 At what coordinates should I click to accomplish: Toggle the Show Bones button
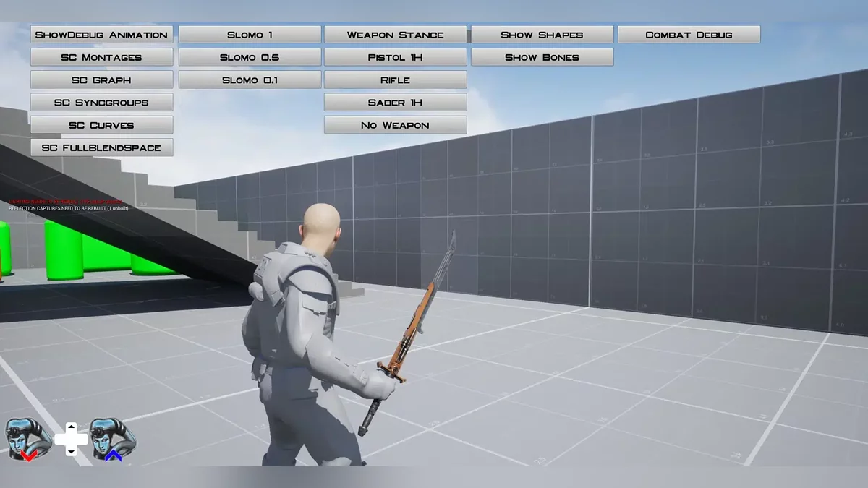542,57
